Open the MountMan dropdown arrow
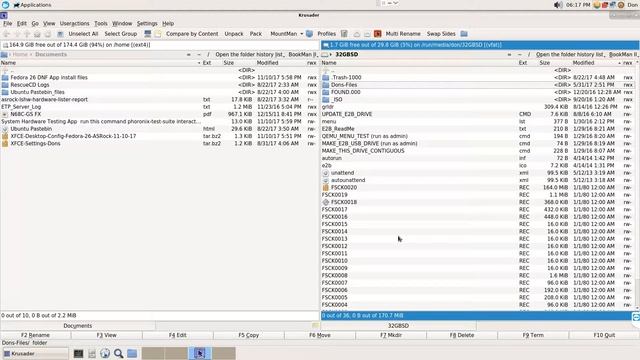 coord(302,34)
